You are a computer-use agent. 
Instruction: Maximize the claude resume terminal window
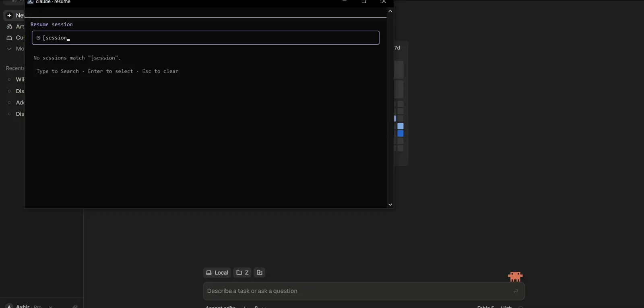(x=364, y=2)
